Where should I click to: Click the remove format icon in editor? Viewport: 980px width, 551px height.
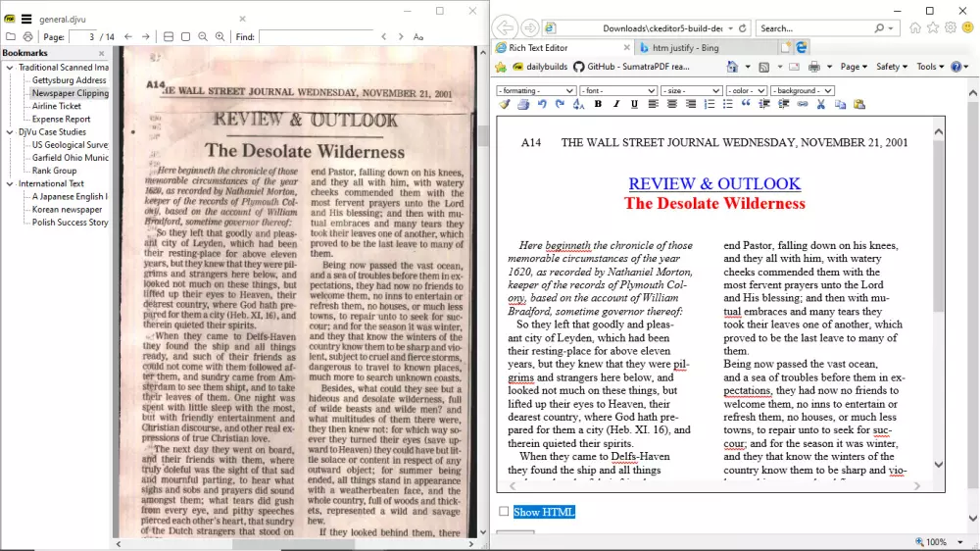coord(579,105)
